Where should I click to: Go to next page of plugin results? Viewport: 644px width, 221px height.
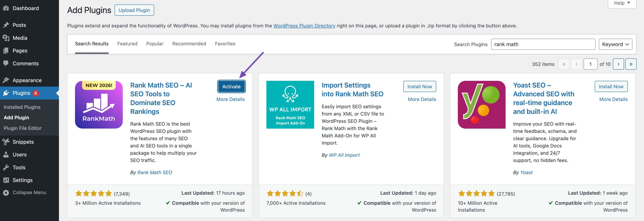click(x=618, y=64)
